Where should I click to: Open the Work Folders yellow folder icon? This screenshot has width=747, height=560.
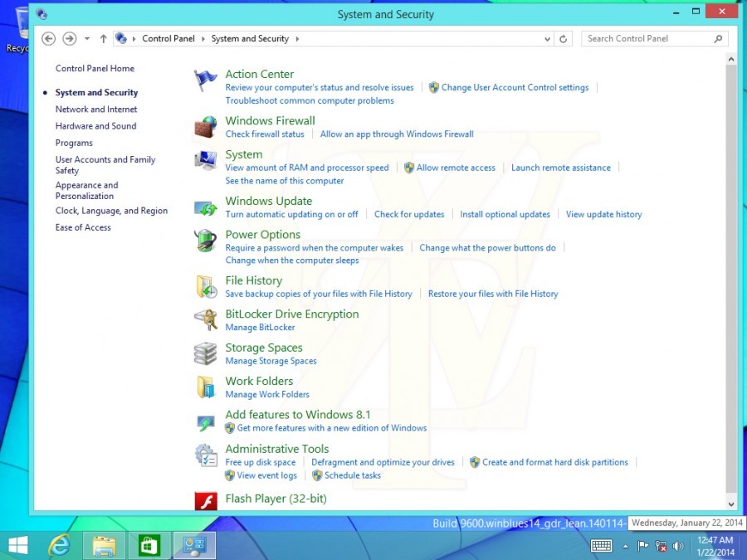pyautogui.click(x=206, y=386)
